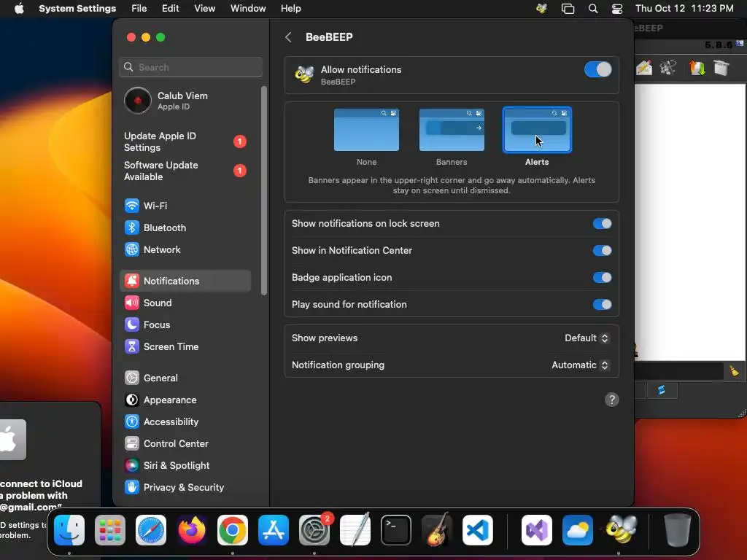Open App Store from the Dock
Image resolution: width=747 pixels, height=560 pixels.
coord(274,530)
